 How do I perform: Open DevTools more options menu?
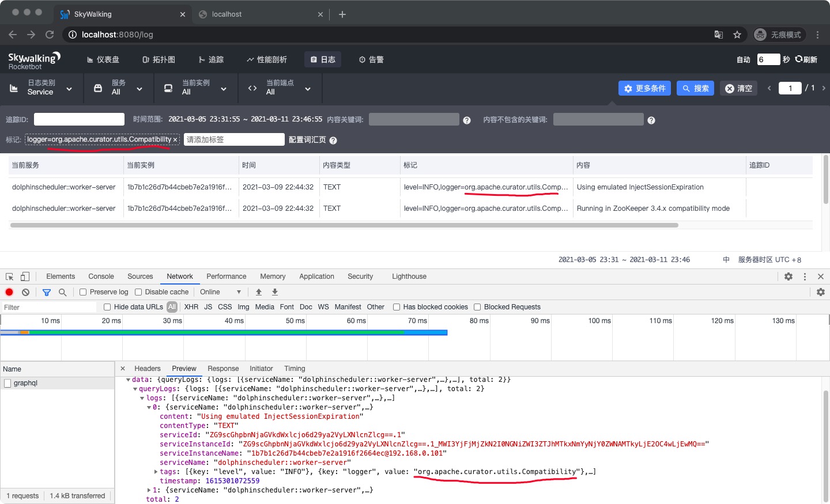[x=805, y=276]
